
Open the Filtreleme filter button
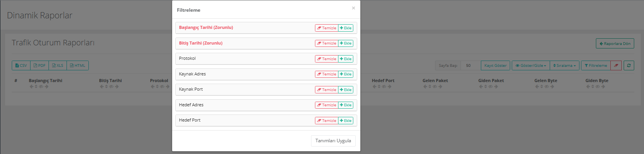(x=596, y=66)
